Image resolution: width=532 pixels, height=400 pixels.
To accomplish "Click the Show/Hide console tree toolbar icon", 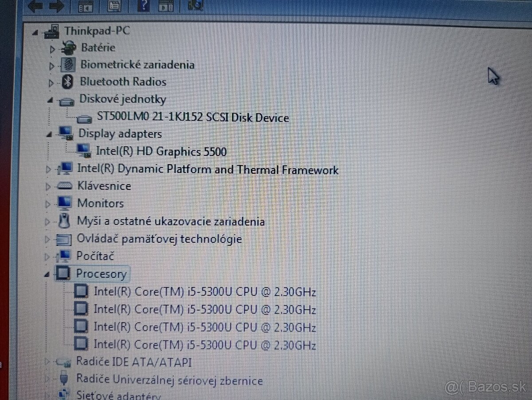I will 86,7.
